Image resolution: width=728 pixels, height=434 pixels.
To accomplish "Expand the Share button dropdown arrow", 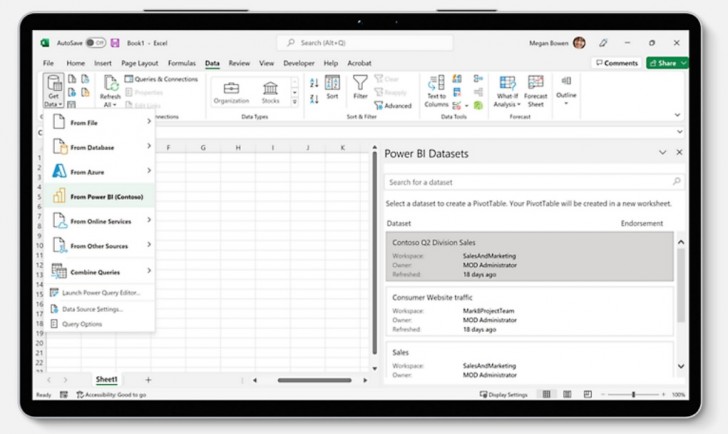I will click(x=684, y=63).
